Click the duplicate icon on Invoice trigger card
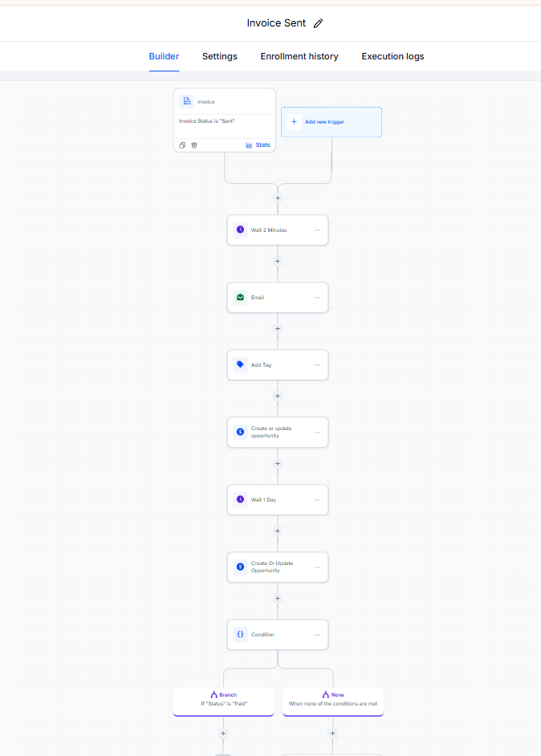Viewport: 541px width, 756px height. [x=182, y=145]
